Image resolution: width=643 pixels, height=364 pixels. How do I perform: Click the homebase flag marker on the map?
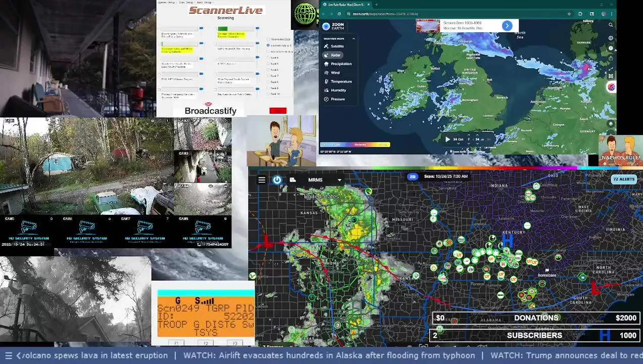coord(546,271)
